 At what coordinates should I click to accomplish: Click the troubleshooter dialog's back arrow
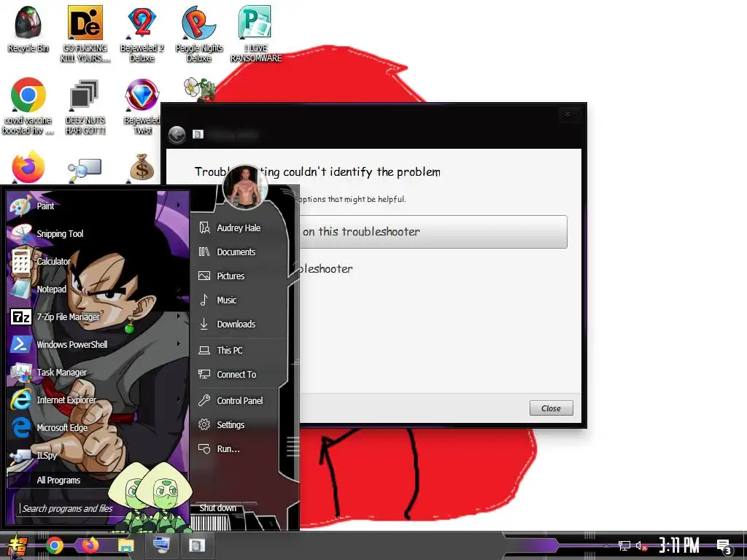pos(177,135)
